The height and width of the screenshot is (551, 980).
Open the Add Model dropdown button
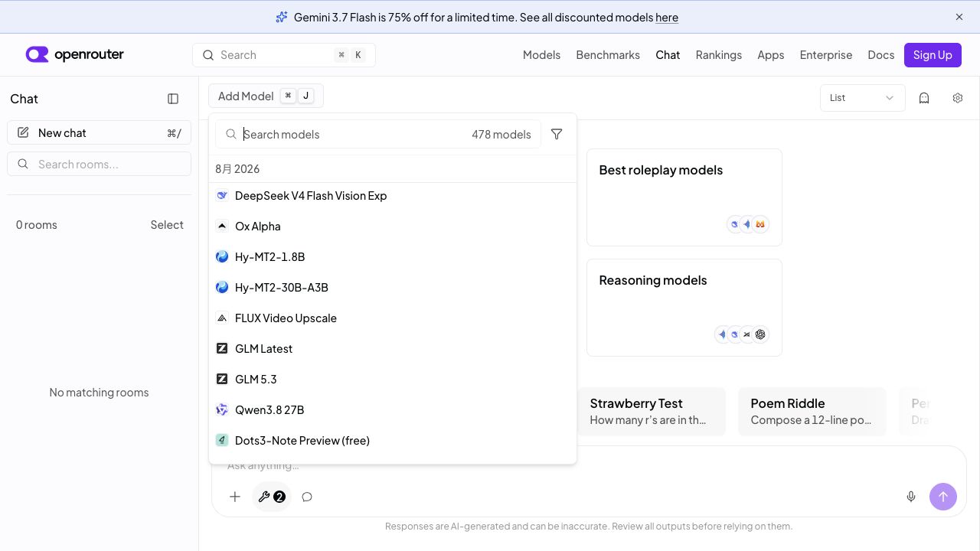point(266,96)
